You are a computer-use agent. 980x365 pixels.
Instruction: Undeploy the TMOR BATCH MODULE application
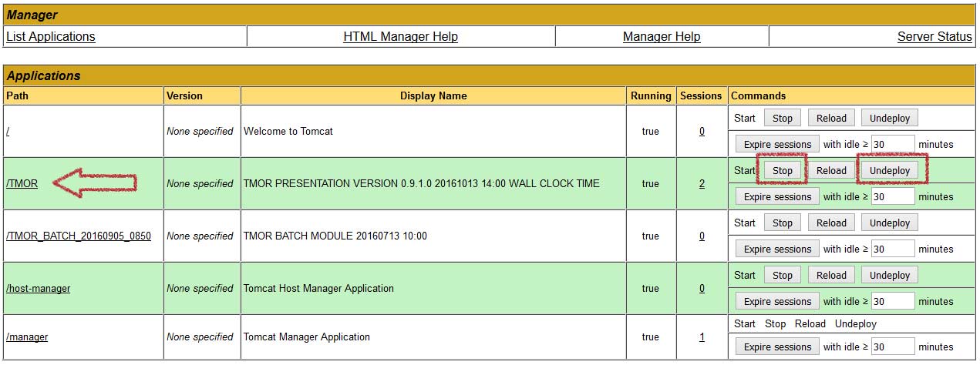click(890, 223)
